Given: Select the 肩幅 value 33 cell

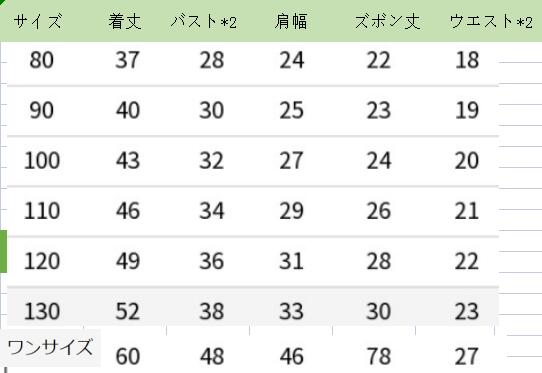Looking at the screenshot, I should 291,311.
